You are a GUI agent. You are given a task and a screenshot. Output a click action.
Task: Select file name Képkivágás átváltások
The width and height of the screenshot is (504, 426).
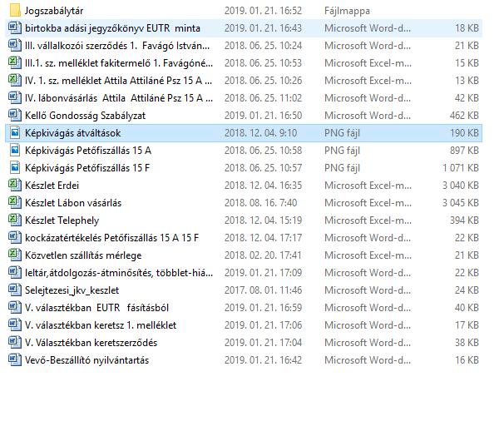coord(72,133)
